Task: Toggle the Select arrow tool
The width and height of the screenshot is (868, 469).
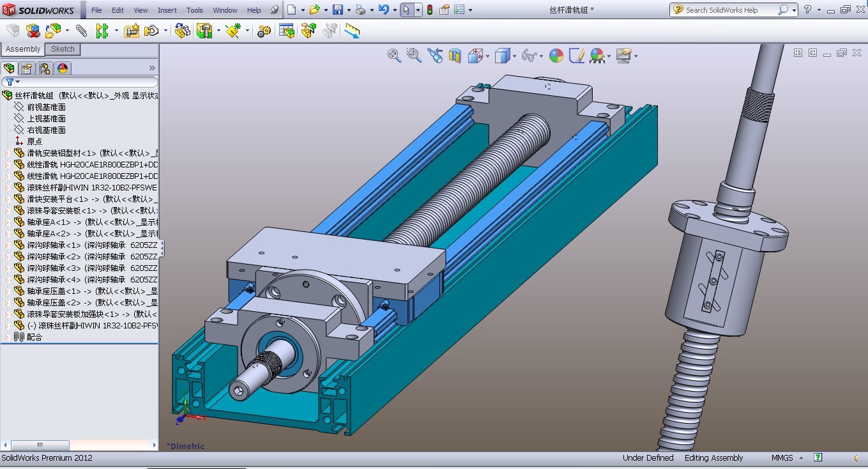Action: point(406,10)
